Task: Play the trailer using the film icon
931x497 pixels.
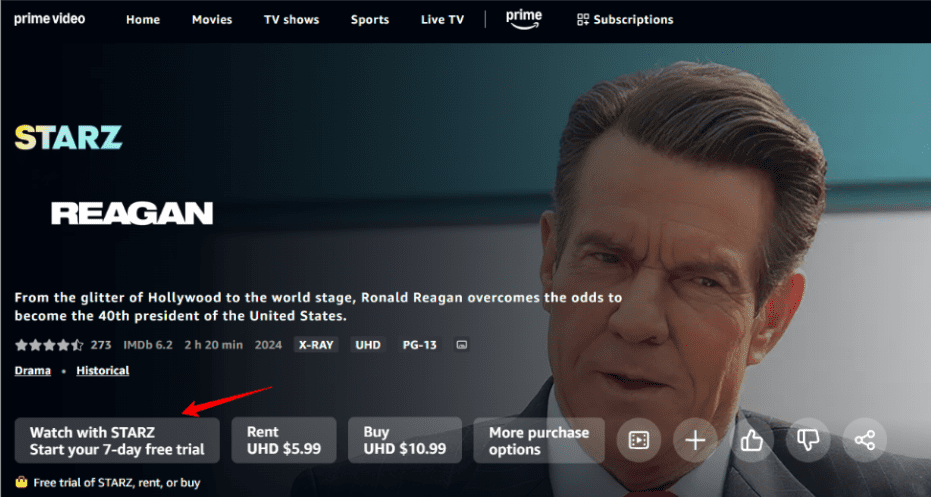Action: click(639, 440)
